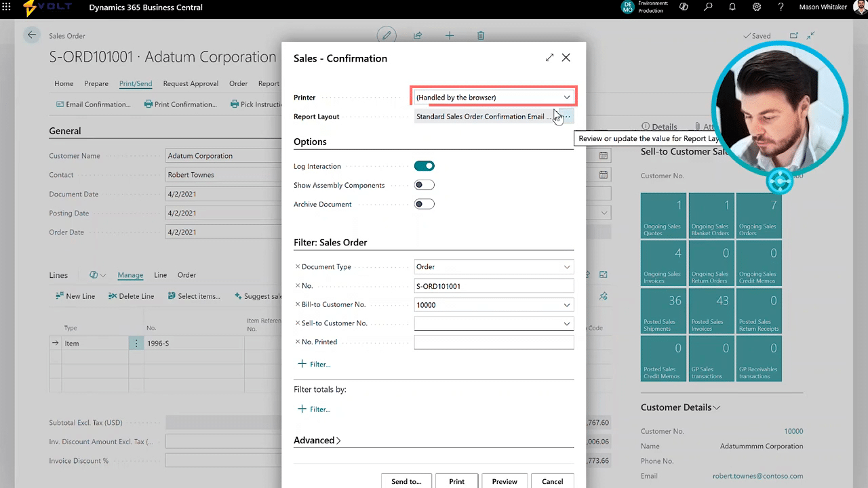Open the app launcher waffle icon
Image resolution: width=868 pixels, height=488 pixels.
7,7
